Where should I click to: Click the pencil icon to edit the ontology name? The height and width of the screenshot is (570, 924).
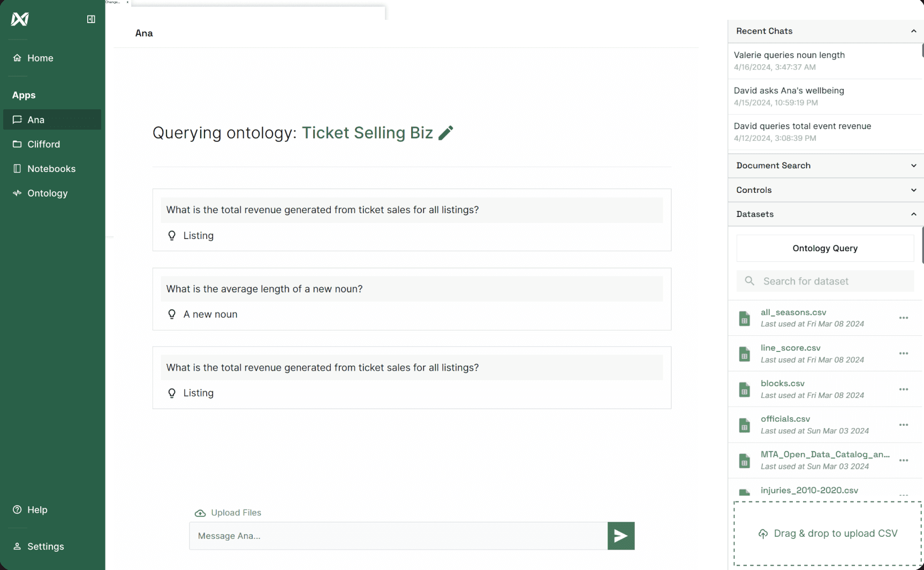[x=445, y=132]
